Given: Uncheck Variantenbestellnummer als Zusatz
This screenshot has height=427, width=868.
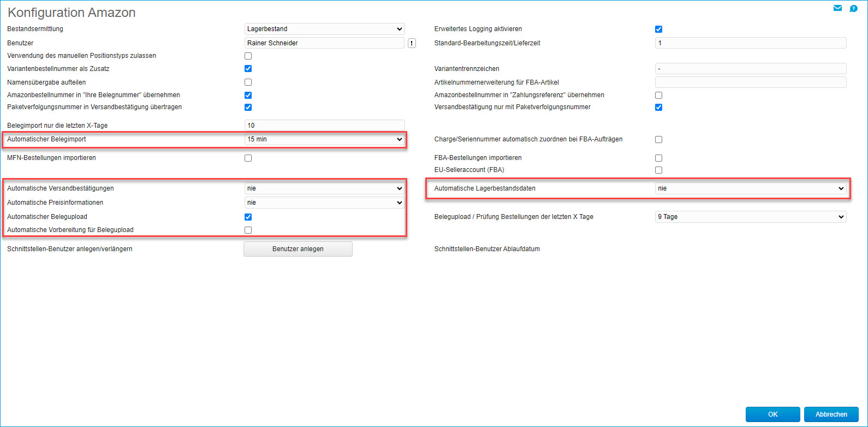Looking at the screenshot, I should [x=248, y=69].
